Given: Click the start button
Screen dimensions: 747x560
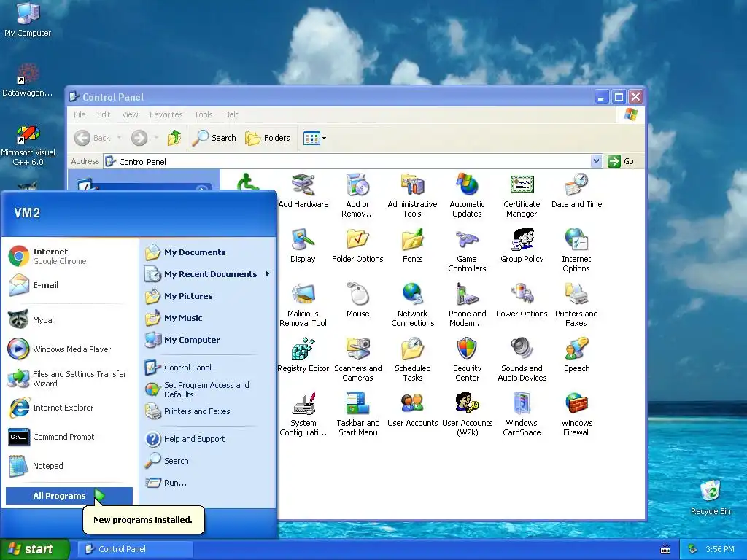Looking at the screenshot, I should pos(34,549).
